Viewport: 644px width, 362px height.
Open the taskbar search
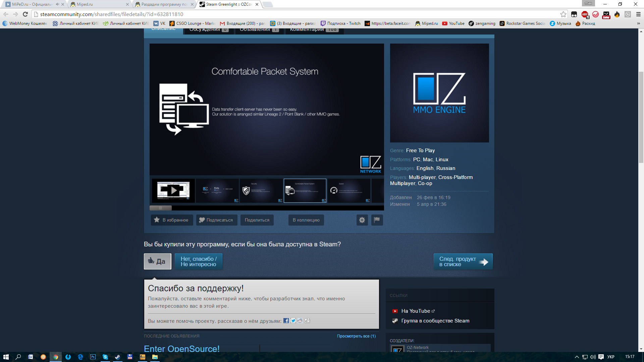pyautogui.click(x=18, y=357)
